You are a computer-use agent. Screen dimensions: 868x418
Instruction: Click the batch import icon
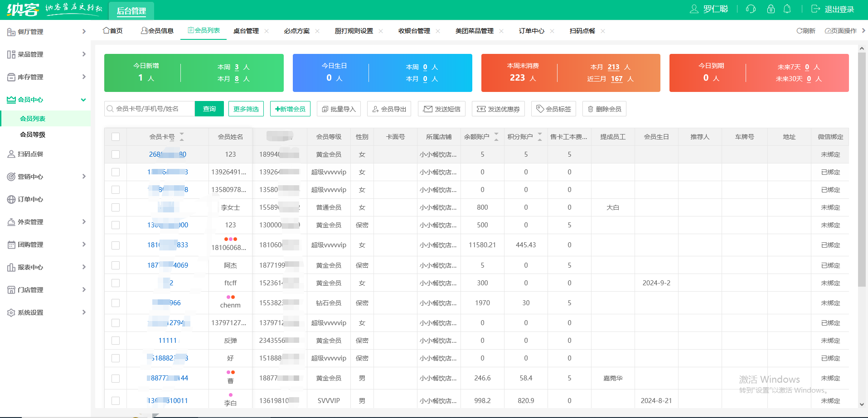(325, 109)
